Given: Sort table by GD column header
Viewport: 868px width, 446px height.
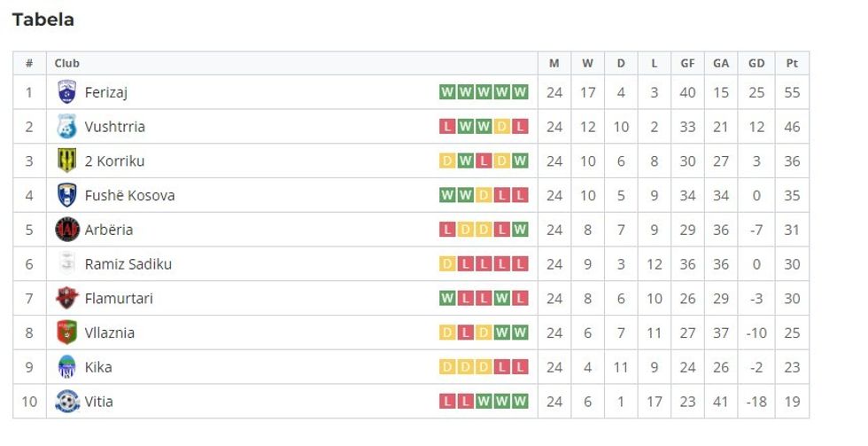Looking at the screenshot, I should pos(756,63).
